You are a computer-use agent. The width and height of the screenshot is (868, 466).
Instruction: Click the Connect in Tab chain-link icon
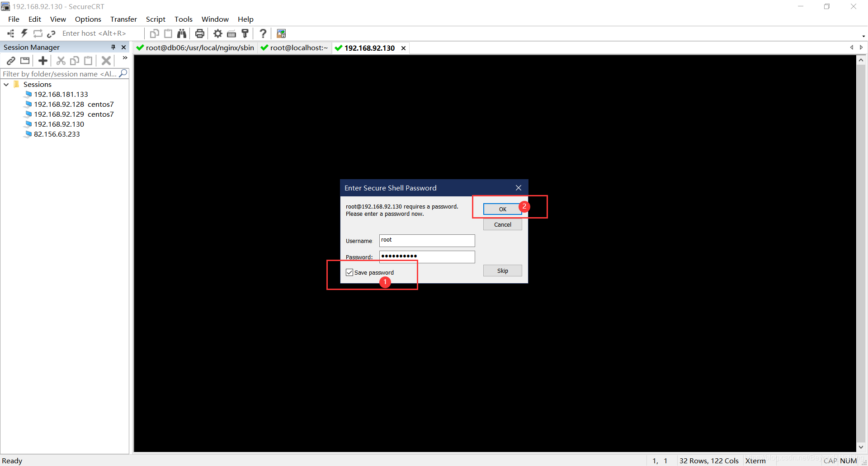51,33
